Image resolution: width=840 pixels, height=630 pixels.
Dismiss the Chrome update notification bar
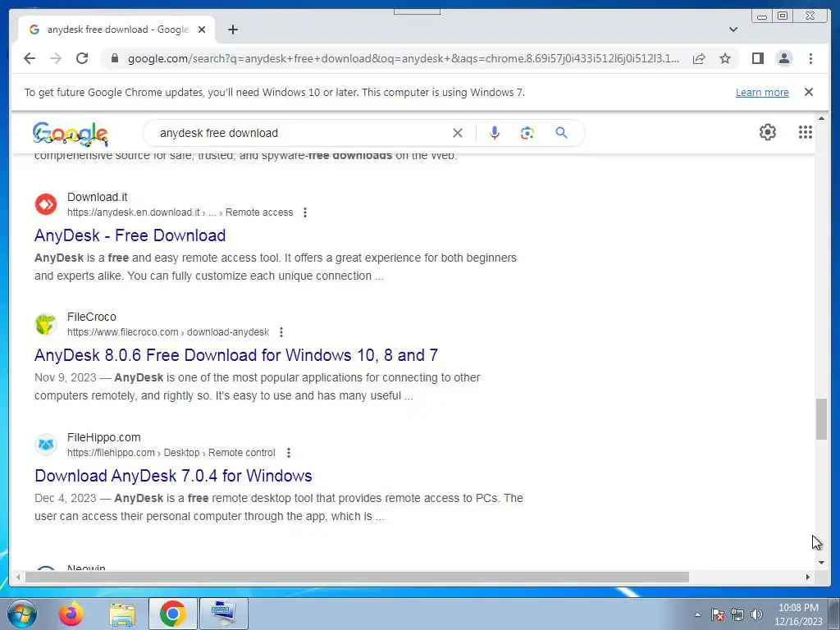coord(809,92)
